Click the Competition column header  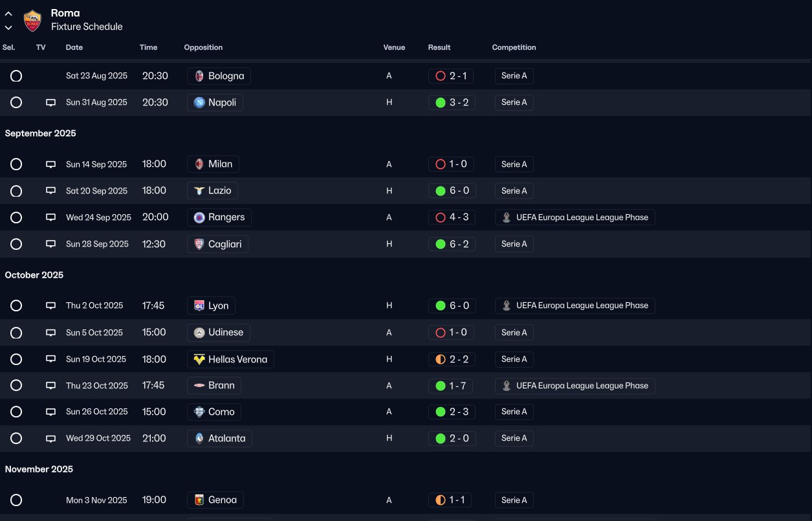514,47
